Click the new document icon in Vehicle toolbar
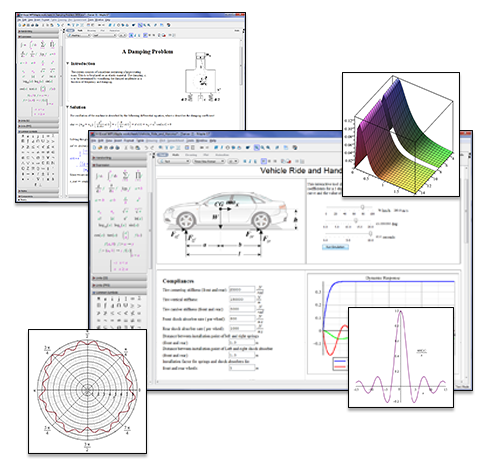 pyautogui.click(x=95, y=148)
